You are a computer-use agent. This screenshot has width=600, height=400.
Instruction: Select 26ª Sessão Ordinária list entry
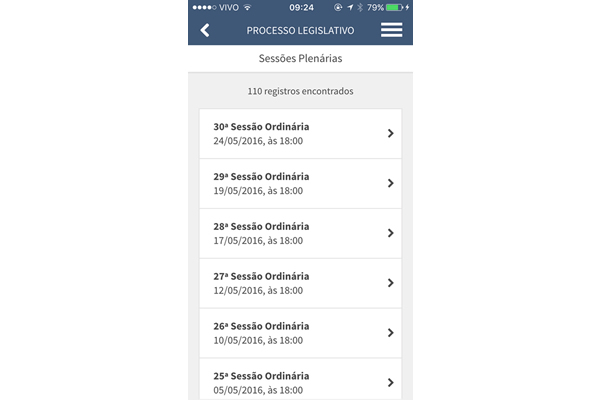click(300, 333)
